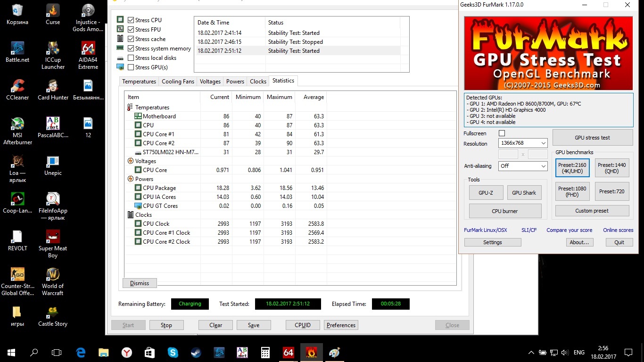Uncheck Stress FPU checkbox

[x=131, y=30]
